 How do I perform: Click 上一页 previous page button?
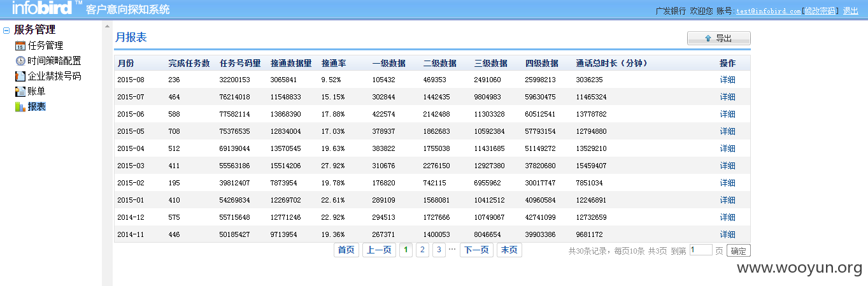[x=380, y=250]
